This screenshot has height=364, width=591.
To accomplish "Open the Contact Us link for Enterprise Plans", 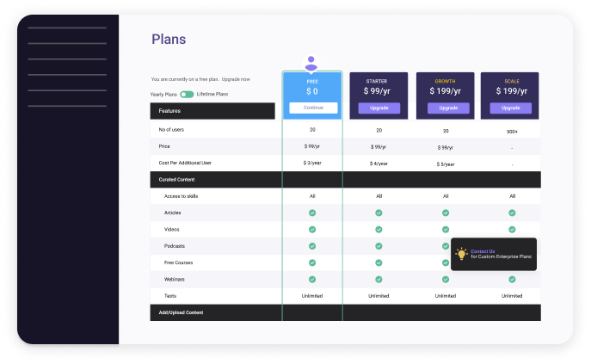I will click(483, 251).
